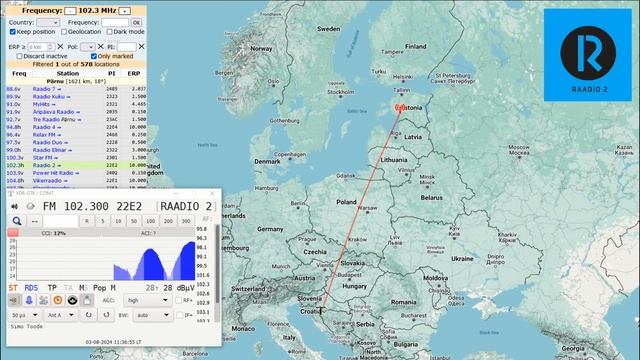Click the grey squelch icon beside FM 102.300

tap(30, 207)
